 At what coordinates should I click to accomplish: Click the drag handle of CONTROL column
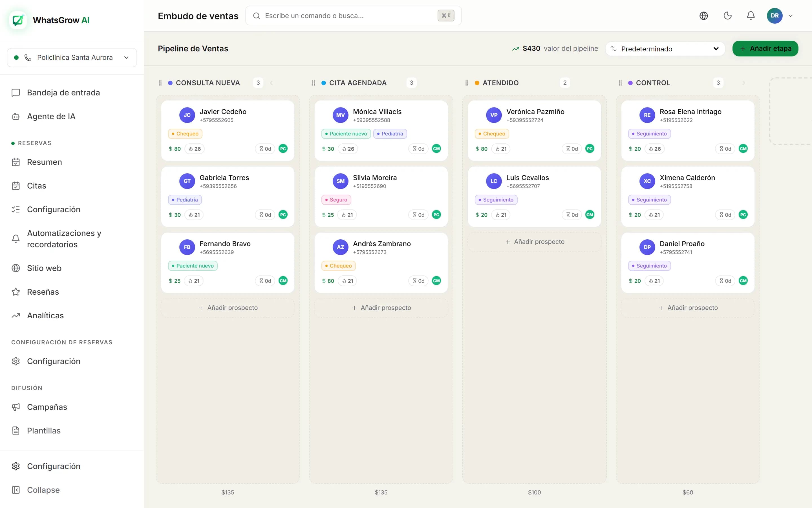pos(620,83)
